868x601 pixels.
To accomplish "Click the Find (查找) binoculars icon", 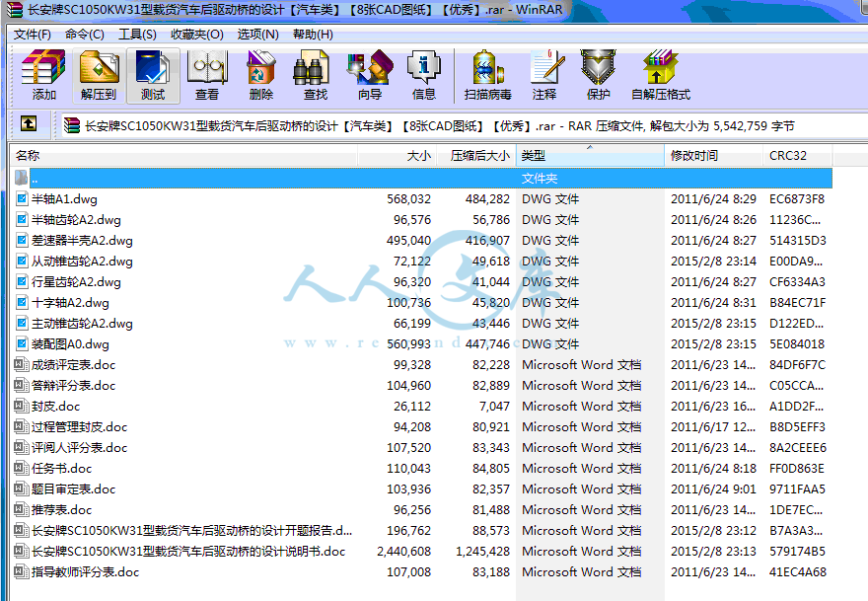I will (315, 75).
